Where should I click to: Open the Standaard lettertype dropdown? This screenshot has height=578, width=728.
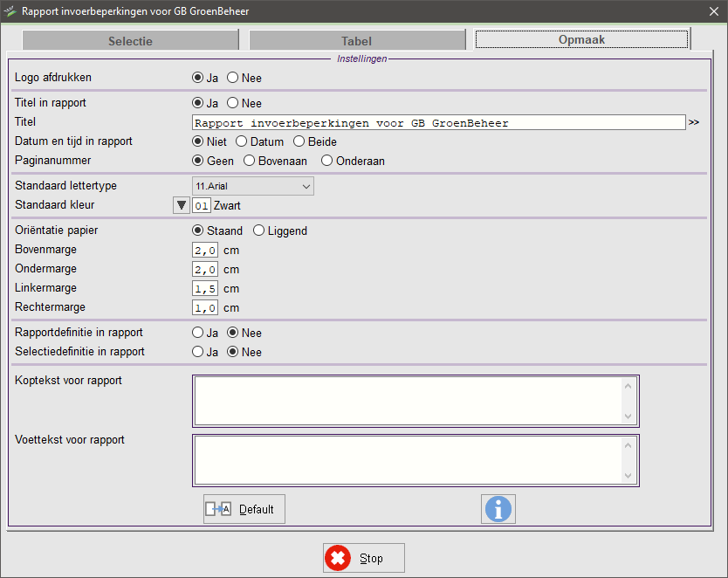pos(253,186)
